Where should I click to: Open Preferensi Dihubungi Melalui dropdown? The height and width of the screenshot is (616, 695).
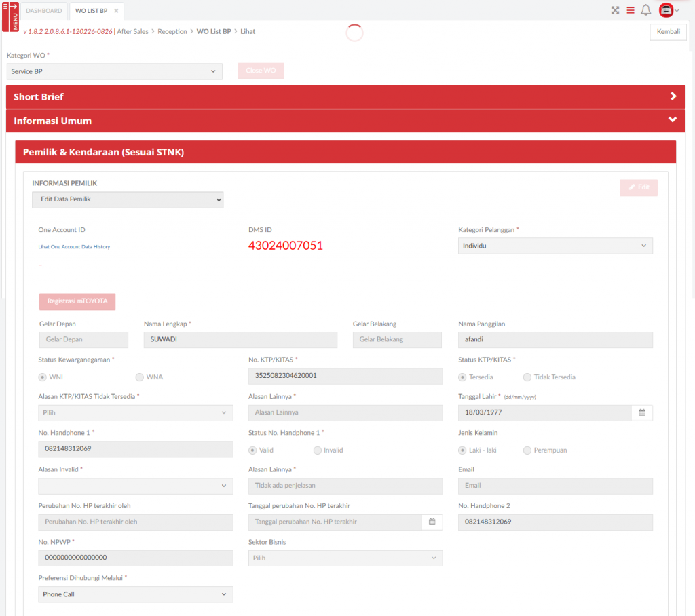pyautogui.click(x=135, y=594)
